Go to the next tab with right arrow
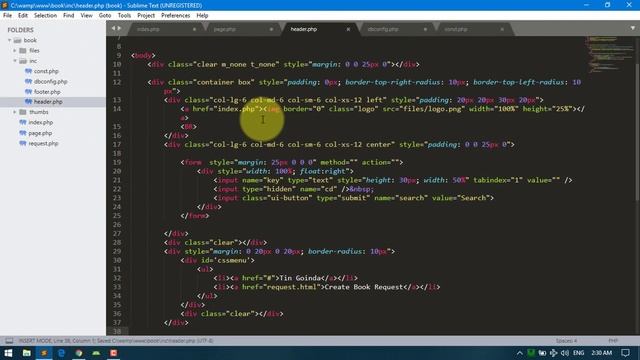The image size is (640, 360). click(x=120, y=29)
